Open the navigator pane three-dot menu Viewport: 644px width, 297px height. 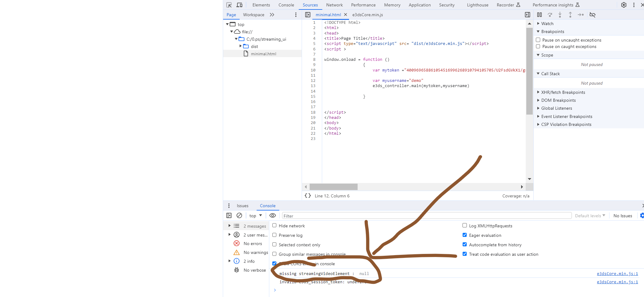click(296, 15)
